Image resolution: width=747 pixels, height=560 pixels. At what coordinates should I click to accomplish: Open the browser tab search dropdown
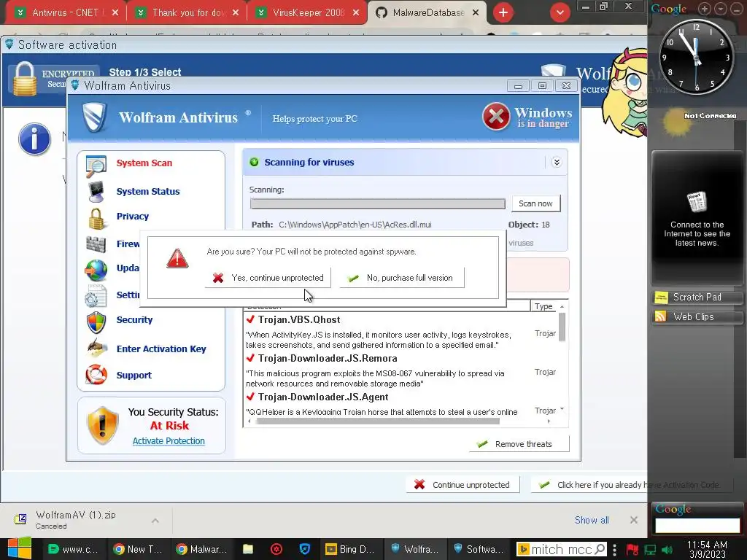point(560,12)
